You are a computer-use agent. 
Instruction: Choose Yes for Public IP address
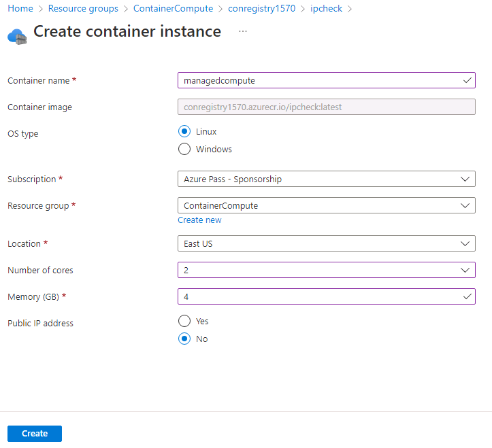(184, 321)
